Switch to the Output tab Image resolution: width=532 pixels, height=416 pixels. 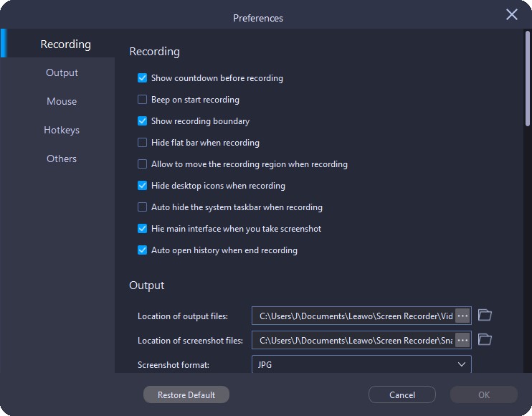pos(62,72)
